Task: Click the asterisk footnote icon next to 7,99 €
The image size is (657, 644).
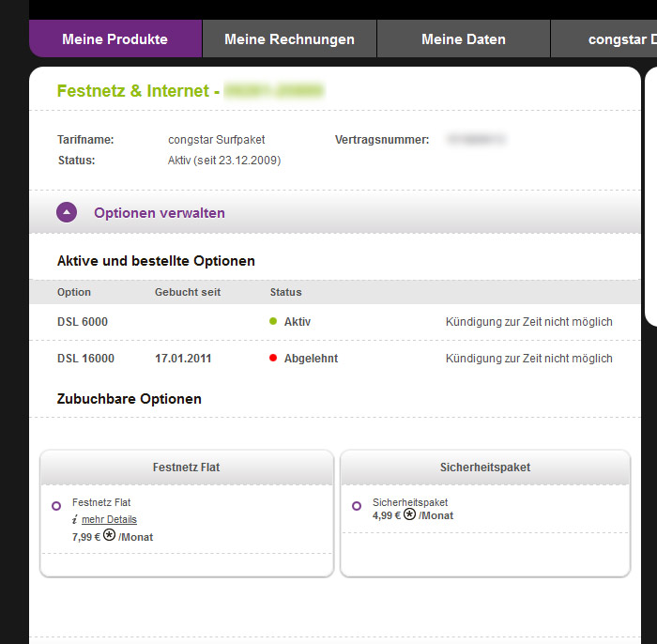Action: [109, 536]
